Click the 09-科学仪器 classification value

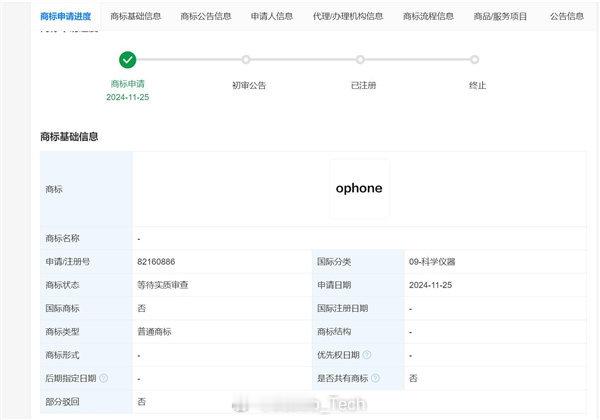pos(432,262)
